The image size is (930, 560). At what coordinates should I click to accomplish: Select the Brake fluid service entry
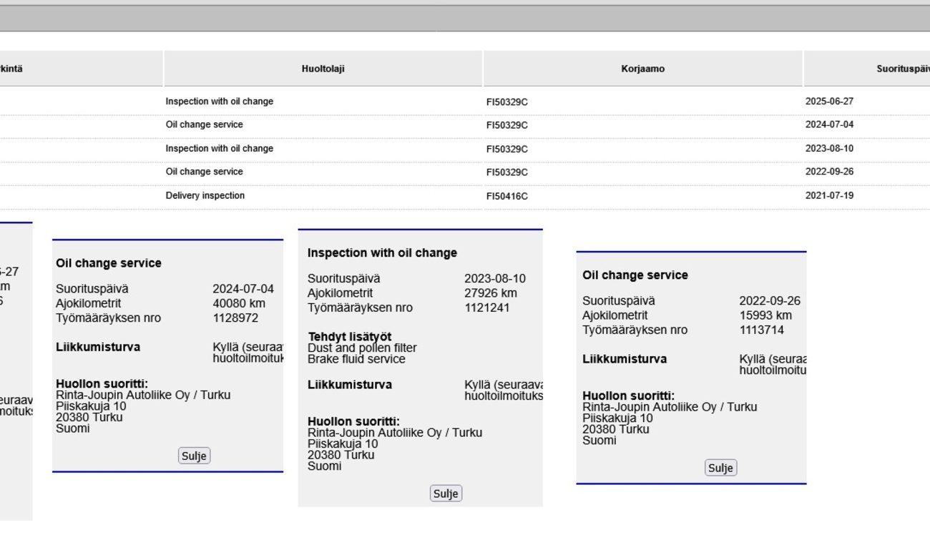pyautogui.click(x=356, y=360)
